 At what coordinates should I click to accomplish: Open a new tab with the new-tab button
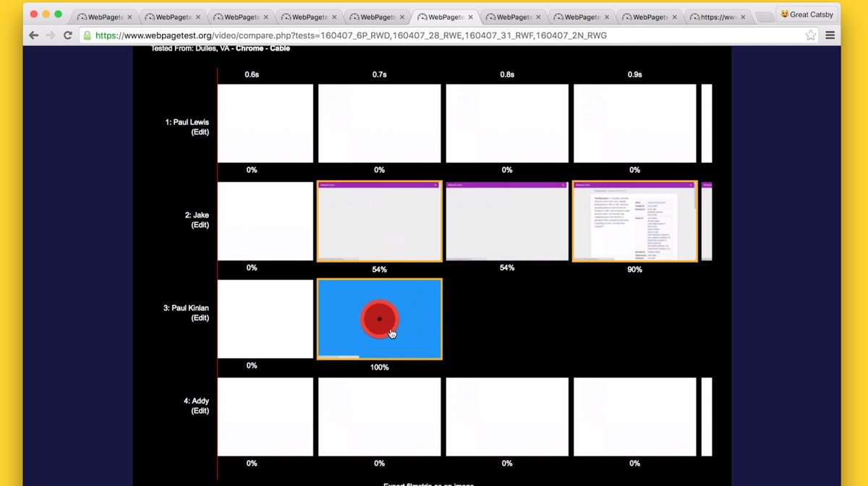click(764, 17)
